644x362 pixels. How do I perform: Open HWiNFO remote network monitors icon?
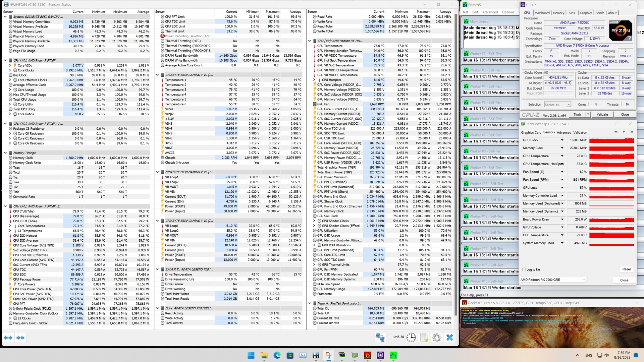380,338
